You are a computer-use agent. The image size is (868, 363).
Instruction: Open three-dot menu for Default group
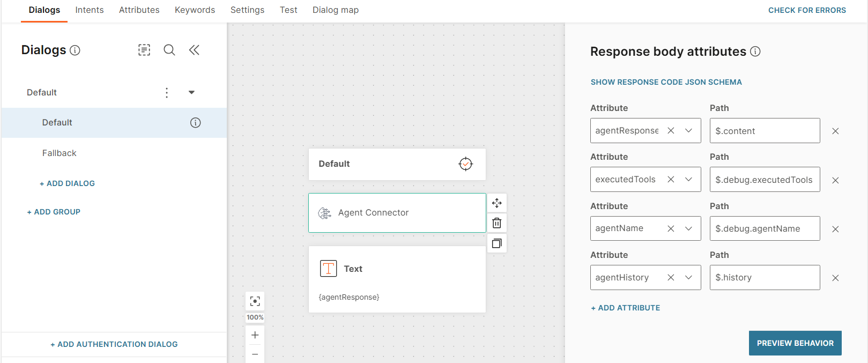[167, 93]
